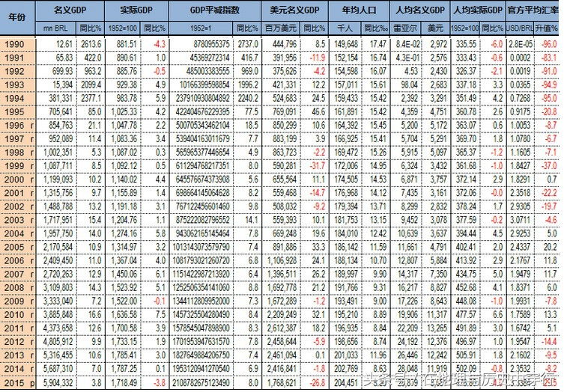Click real GDP value 983.78
This screenshot has width=564, height=392.
tap(127, 99)
